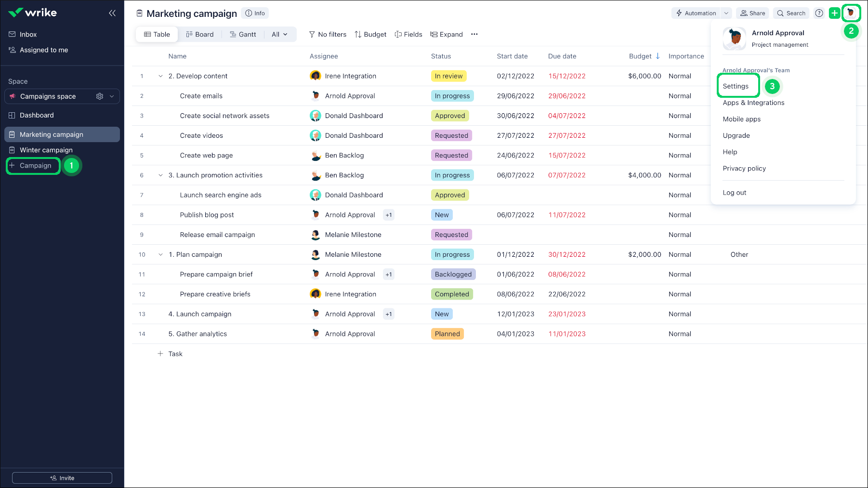Open Backlogged status of Prepare campaign brief
Image resolution: width=868 pixels, height=488 pixels.
[453, 275]
